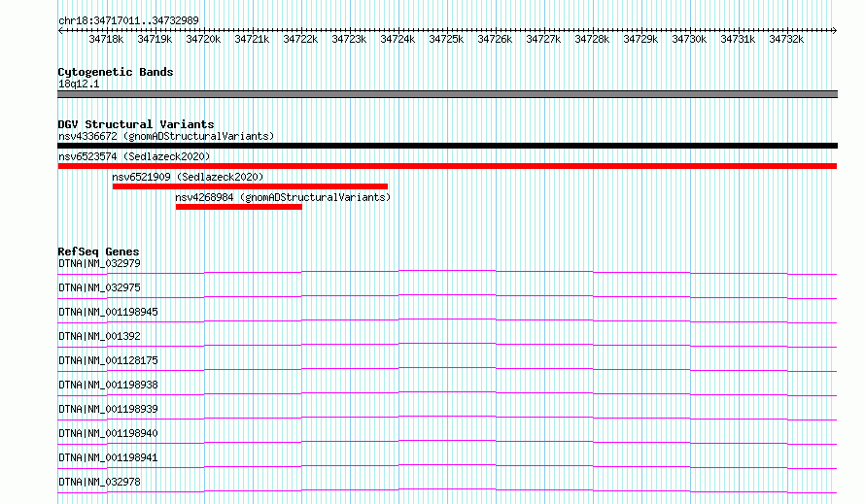Click the 34722k ruler tick label
Image resolution: width=865 pixels, height=504 pixels.
300,39
